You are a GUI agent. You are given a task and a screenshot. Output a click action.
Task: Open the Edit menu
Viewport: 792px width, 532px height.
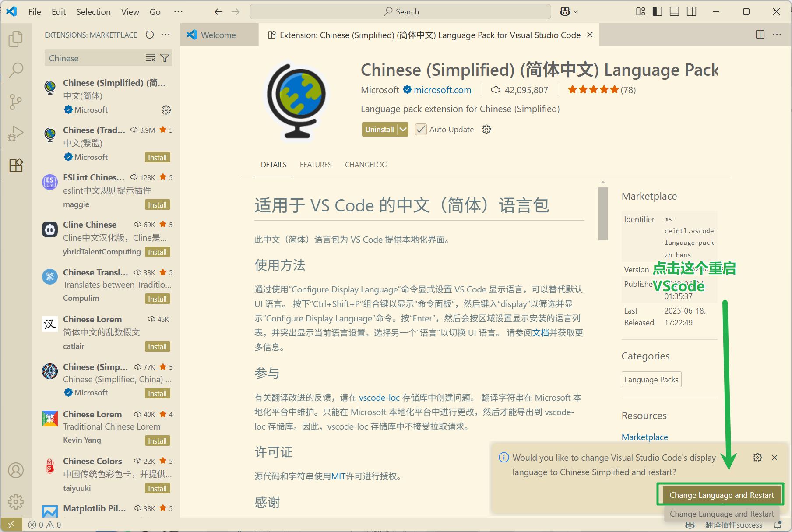pos(59,12)
